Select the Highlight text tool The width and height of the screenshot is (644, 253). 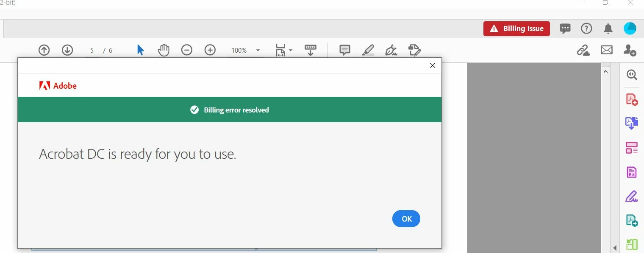tap(368, 50)
